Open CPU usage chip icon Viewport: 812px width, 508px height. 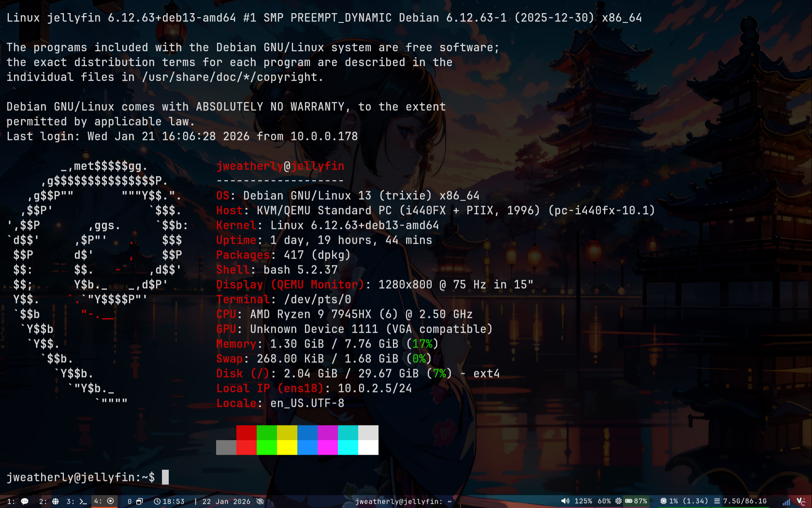tap(664, 501)
